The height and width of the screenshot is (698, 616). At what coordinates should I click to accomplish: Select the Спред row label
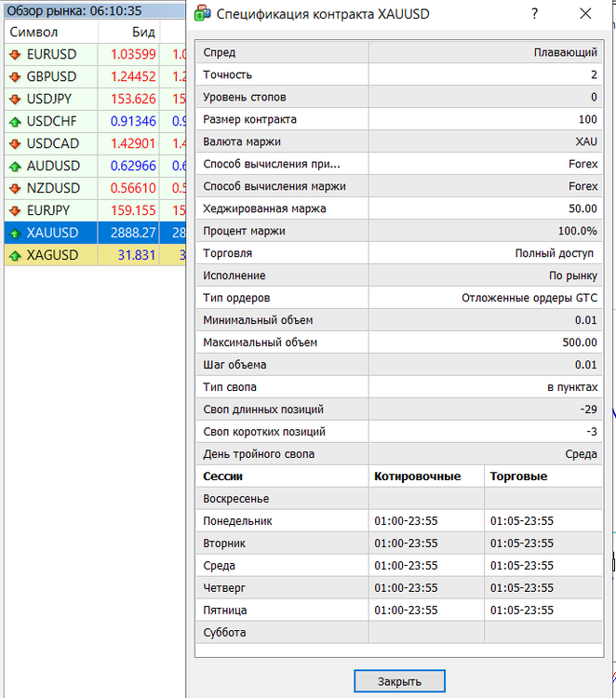pos(220,52)
